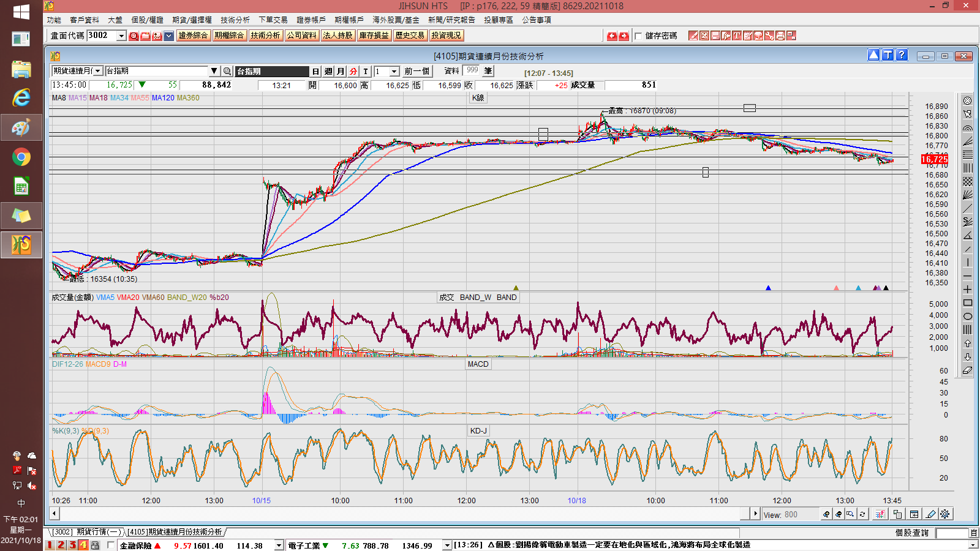The width and height of the screenshot is (980, 551).
Task: Toggle the 分 minute period button
Action: tap(353, 71)
